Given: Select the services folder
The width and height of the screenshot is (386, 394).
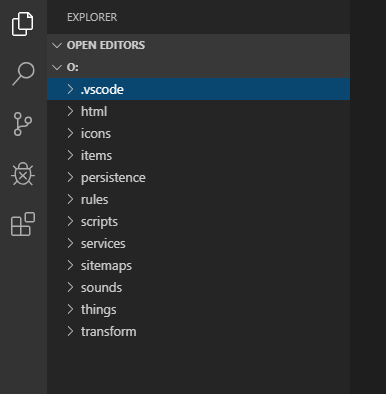Looking at the screenshot, I should [x=198, y=243].
